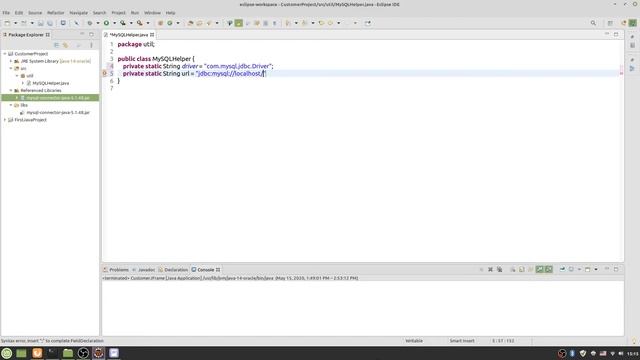Viewport: 640px width, 360px height.
Task: Click the Save All toolbar icon
Action: tap(50, 23)
